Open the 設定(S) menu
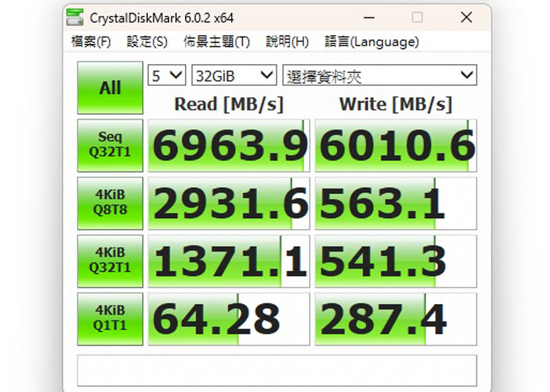Screen dimensions: 550x392 coord(146,42)
